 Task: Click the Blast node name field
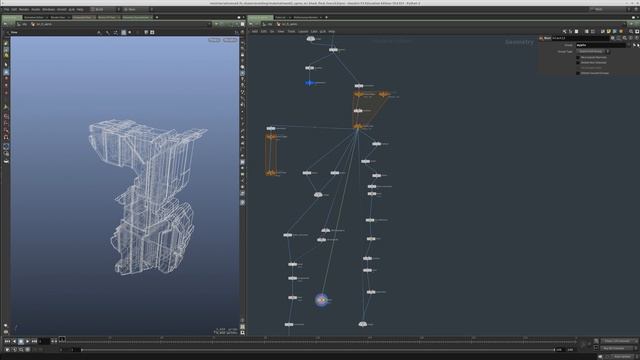[580, 38]
